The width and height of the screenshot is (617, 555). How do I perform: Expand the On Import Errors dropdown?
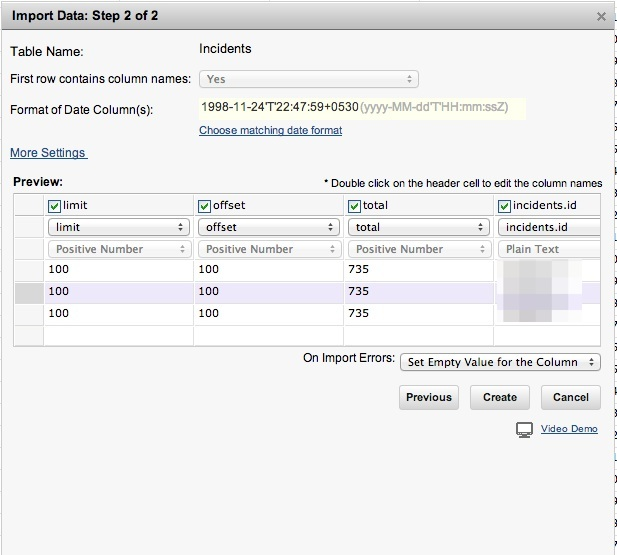coord(499,362)
